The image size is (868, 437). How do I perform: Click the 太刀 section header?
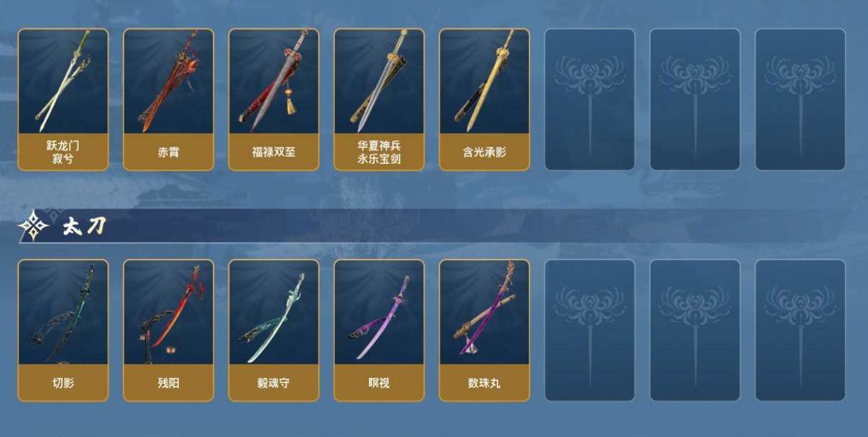84,226
